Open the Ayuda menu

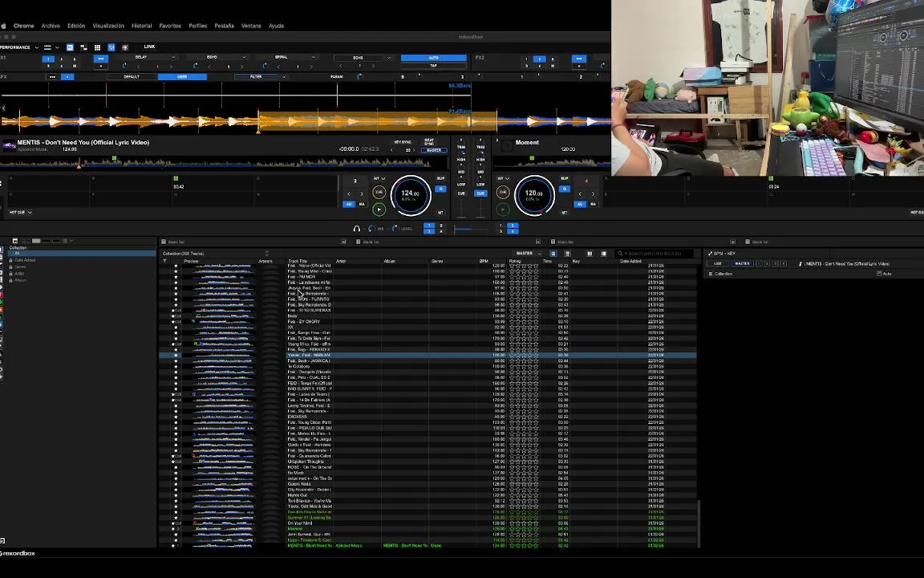pos(277,26)
